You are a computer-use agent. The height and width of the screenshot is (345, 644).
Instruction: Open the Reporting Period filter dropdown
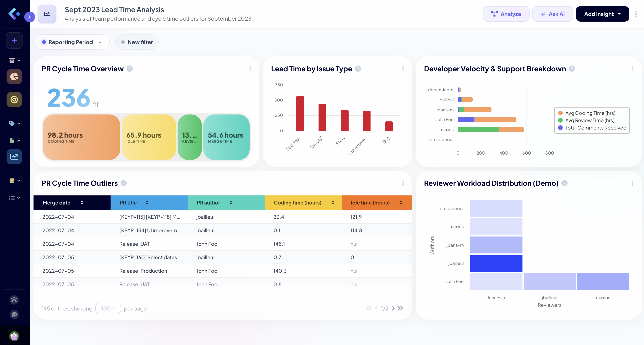(71, 42)
